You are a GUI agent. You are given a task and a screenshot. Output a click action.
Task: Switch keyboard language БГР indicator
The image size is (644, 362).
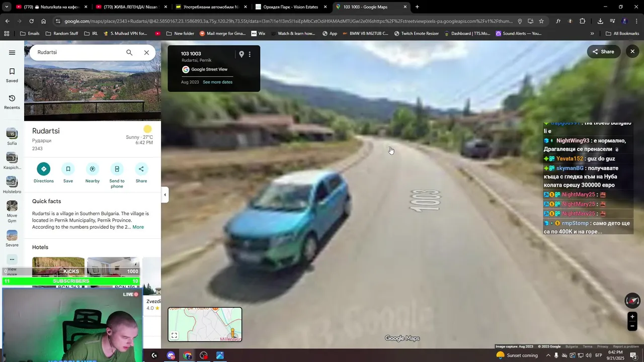point(599,355)
